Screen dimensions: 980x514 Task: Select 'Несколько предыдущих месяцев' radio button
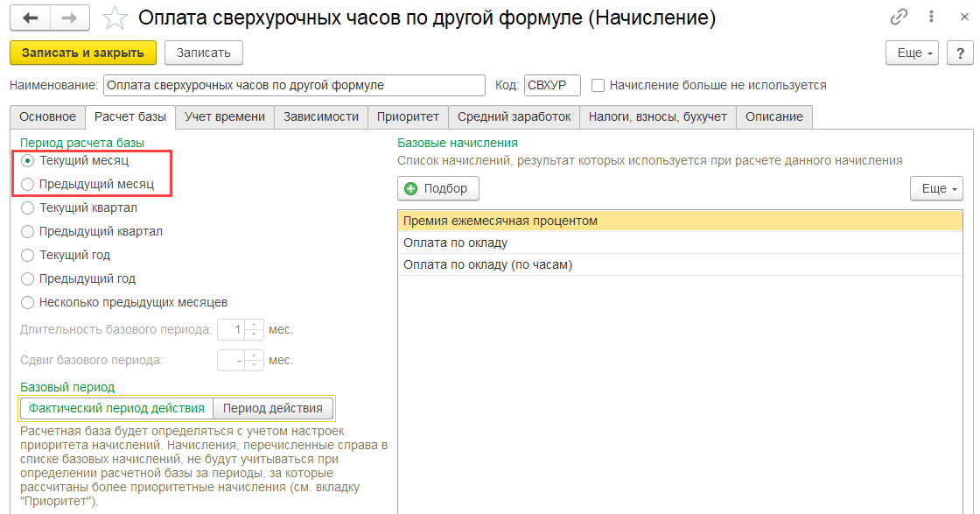tap(28, 302)
